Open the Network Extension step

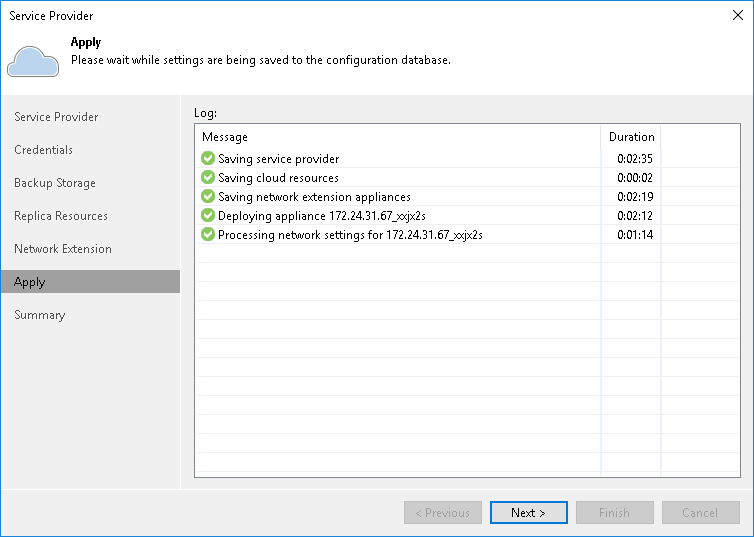[63, 249]
